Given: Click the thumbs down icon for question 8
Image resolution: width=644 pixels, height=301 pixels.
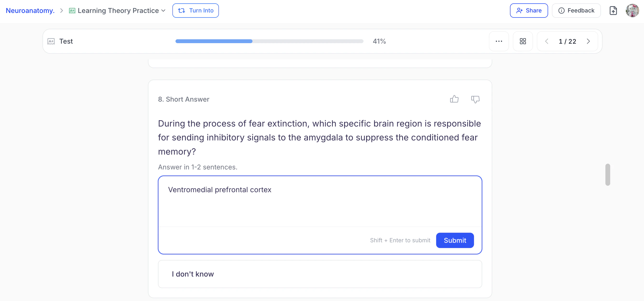Looking at the screenshot, I should click(475, 99).
